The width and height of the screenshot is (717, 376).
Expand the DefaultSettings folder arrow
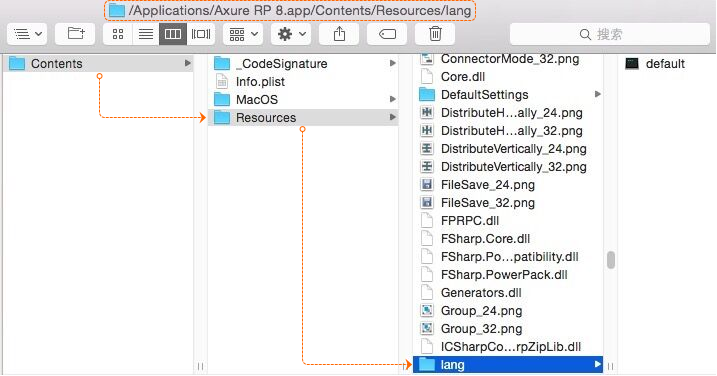pyautogui.click(x=597, y=94)
